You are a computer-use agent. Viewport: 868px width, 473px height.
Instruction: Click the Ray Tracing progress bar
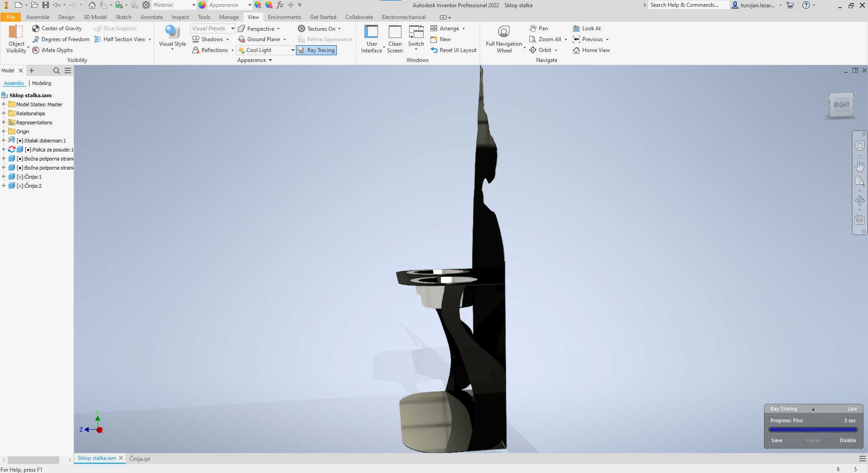(x=813, y=430)
